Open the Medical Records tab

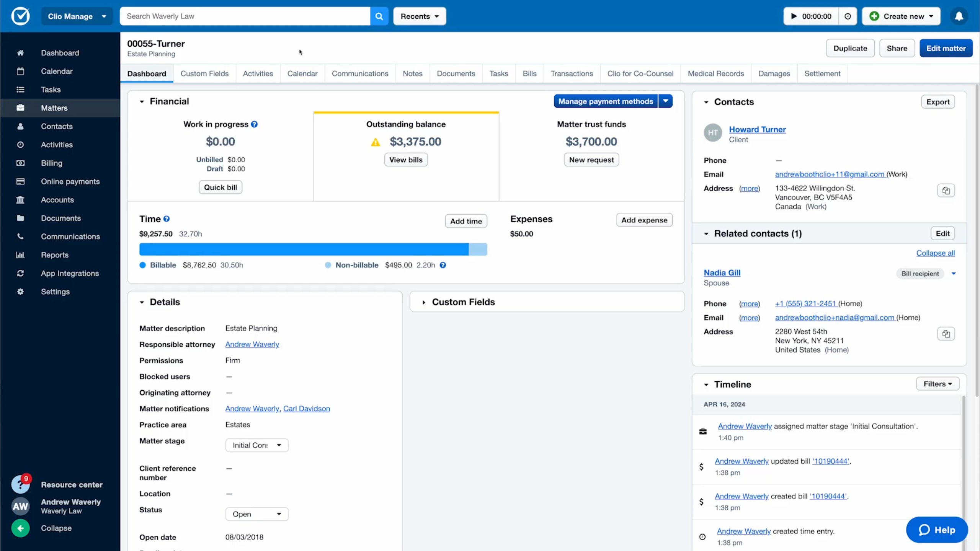click(715, 73)
